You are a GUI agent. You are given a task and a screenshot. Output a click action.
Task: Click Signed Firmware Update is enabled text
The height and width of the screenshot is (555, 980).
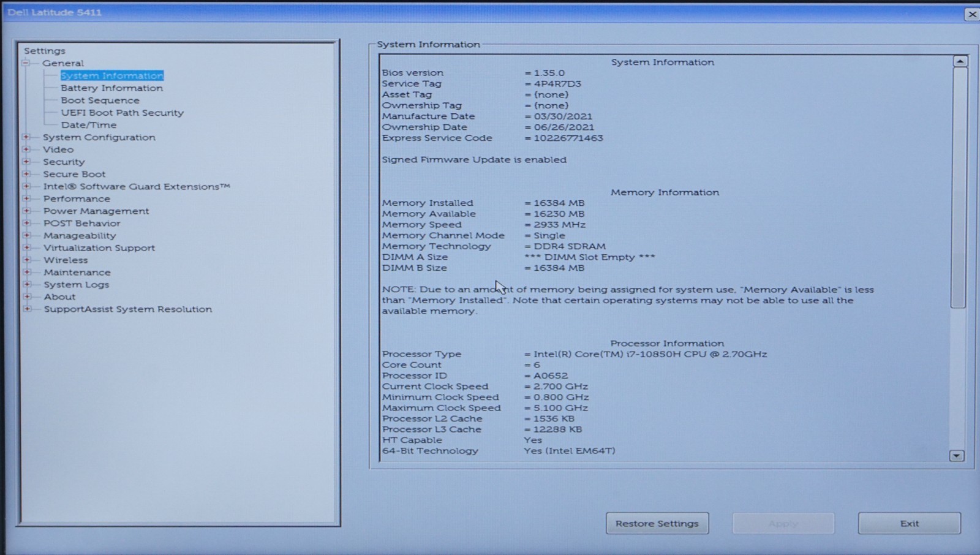(474, 159)
